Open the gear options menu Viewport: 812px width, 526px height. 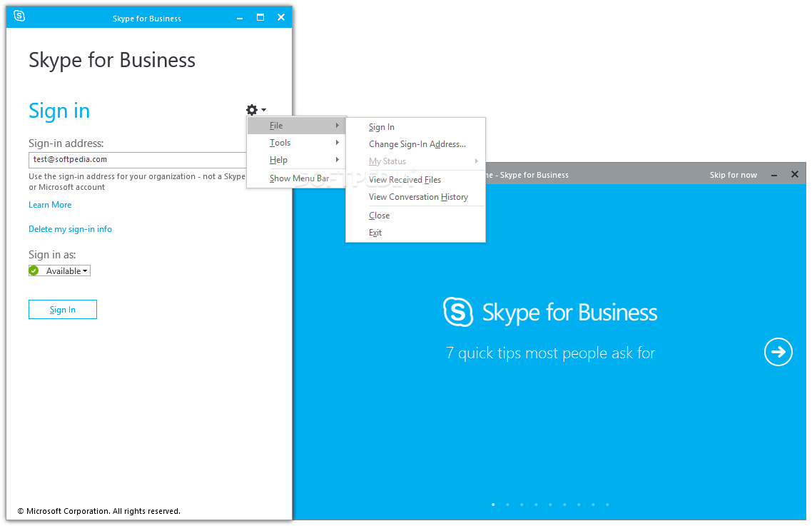point(255,110)
